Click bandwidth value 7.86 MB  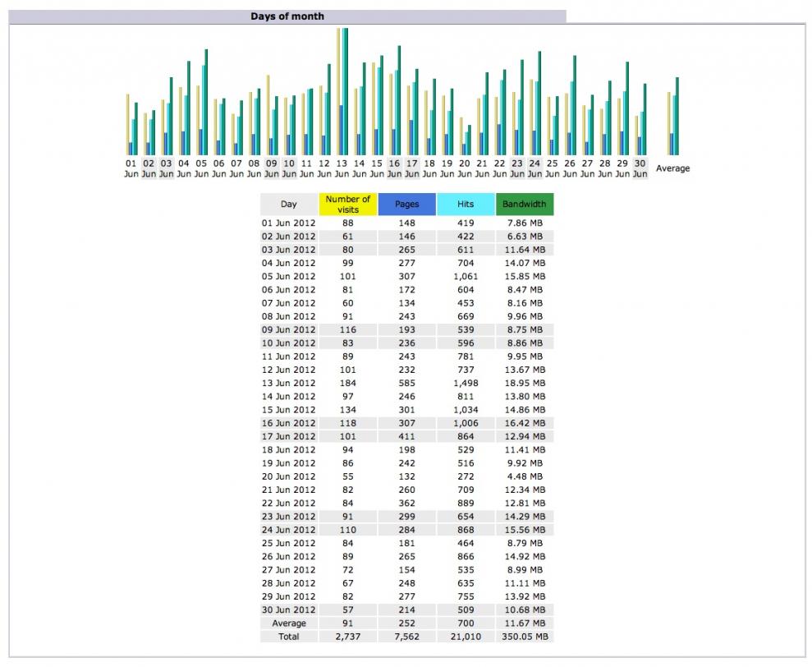pyautogui.click(x=525, y=223)
